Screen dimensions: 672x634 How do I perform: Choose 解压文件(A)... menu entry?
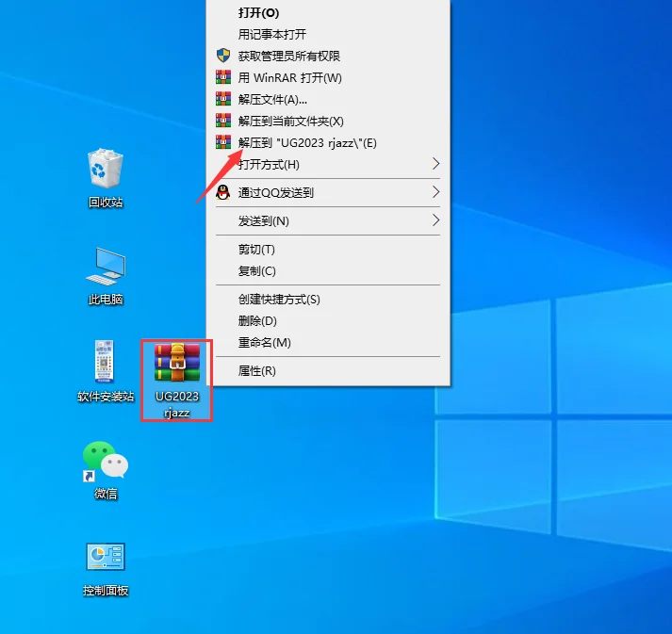328,99
